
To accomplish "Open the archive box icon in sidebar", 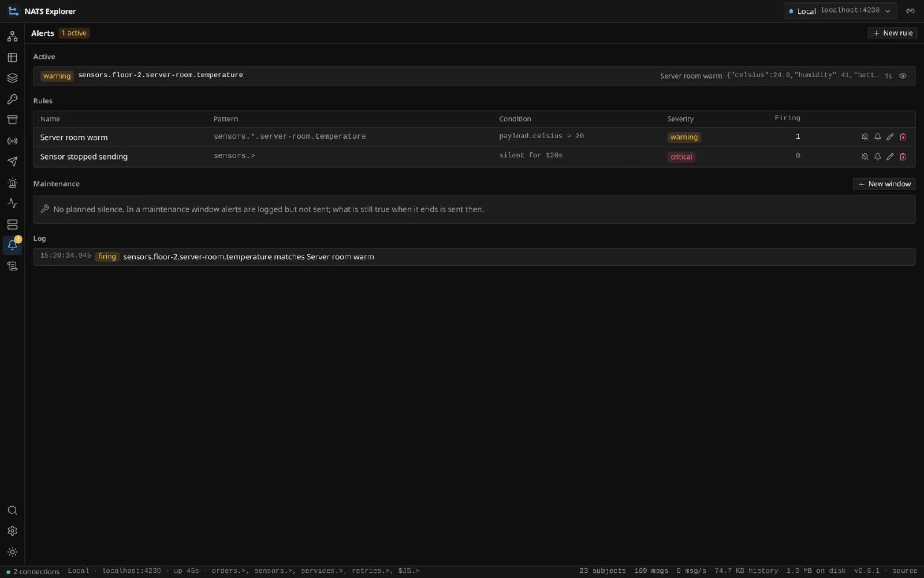I will point(12,120).
